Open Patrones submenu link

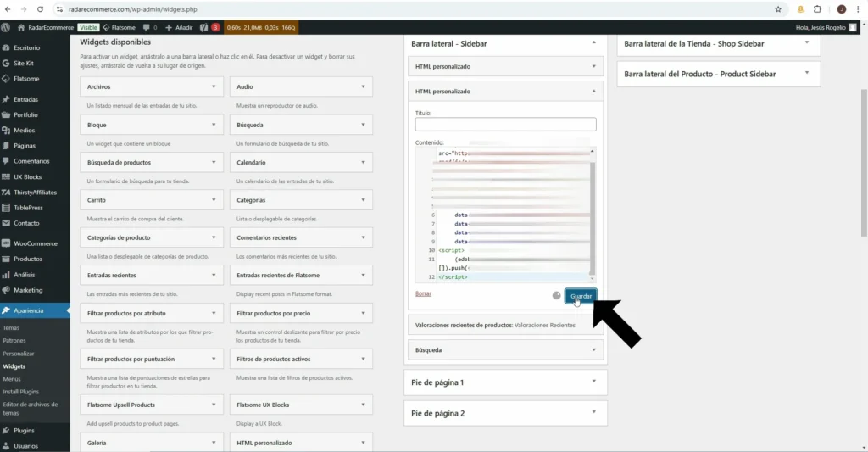(x=14, y=341)
